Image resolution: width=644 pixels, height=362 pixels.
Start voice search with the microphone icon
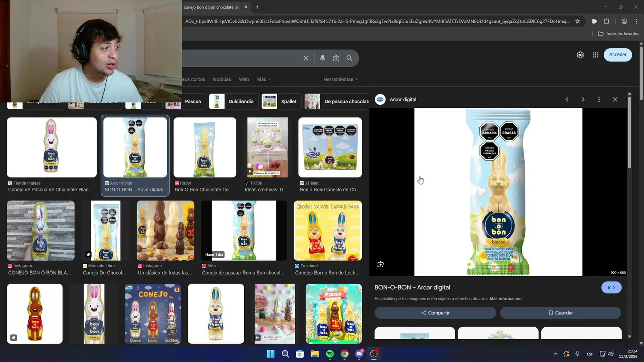[x=323, y=58]
